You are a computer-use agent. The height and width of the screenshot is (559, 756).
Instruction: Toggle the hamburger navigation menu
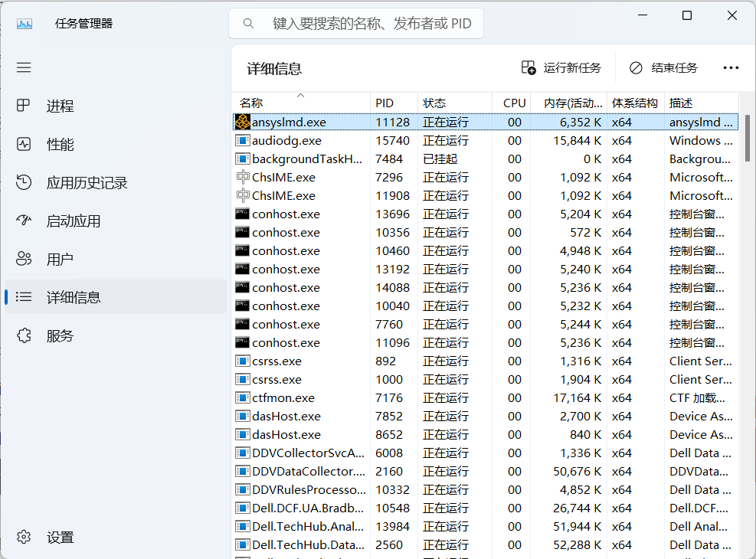[x=24, y=67]
